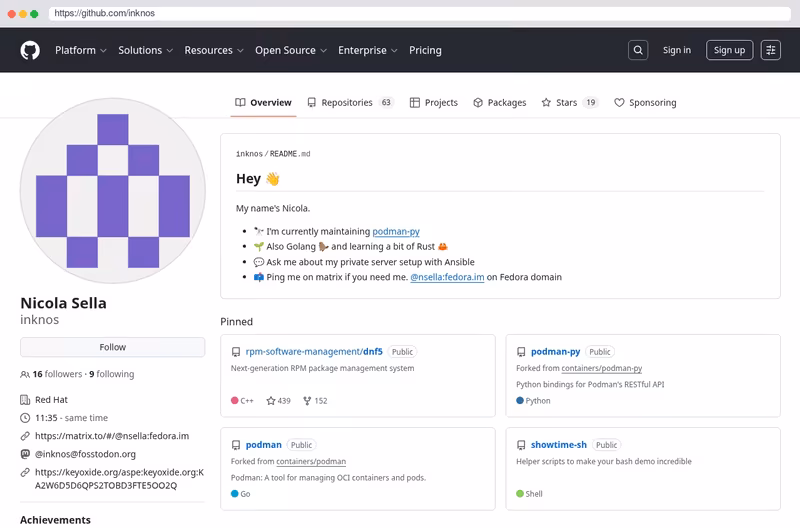Open the search magnifier button
Viewport: 800px width, 528px height.
click(x=638, y=50)
